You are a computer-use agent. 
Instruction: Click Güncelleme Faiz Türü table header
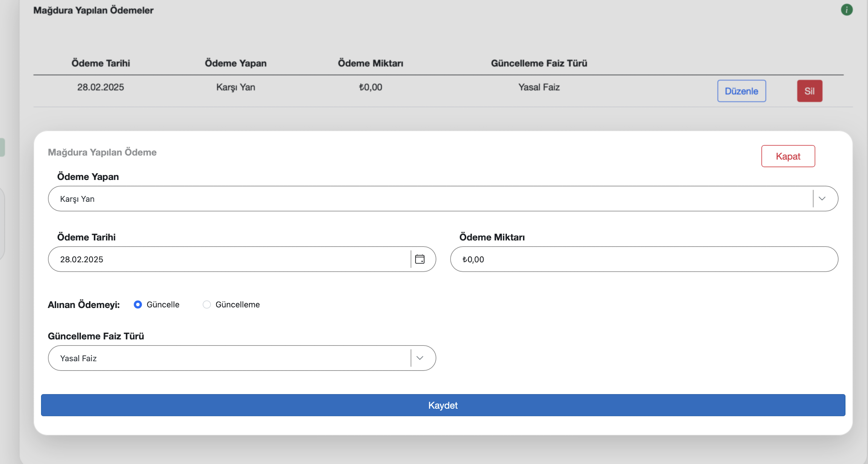point(539,63)
